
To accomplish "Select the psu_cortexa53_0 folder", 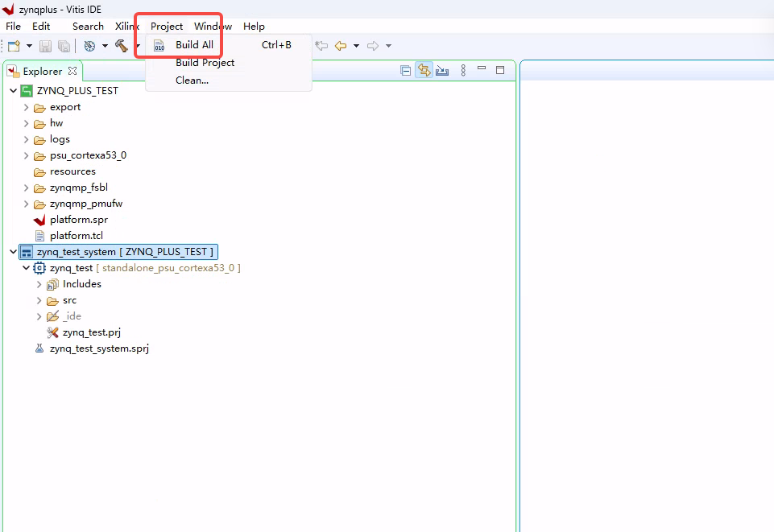I will pyautogui.click(x=88, y=155).
